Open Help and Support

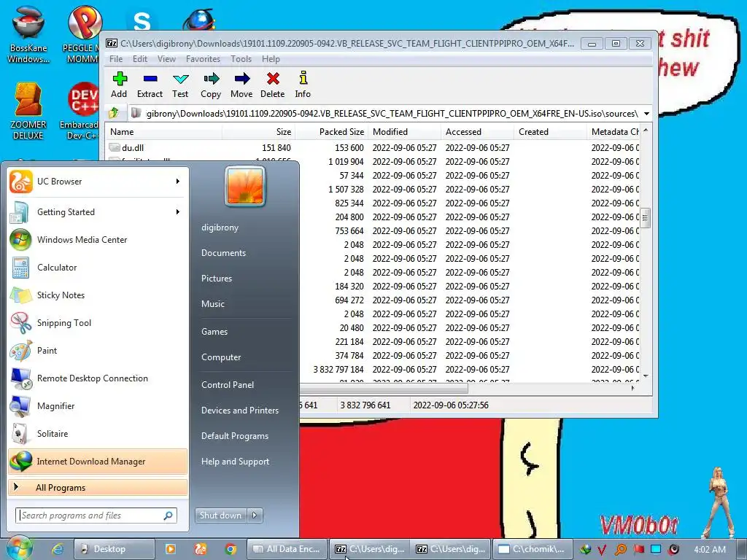235,462
